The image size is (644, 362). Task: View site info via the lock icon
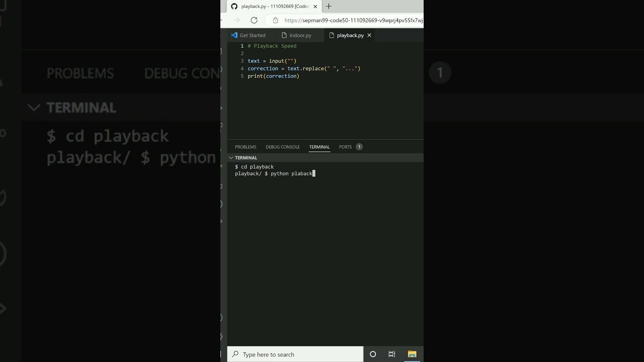[x=275, y=20]
